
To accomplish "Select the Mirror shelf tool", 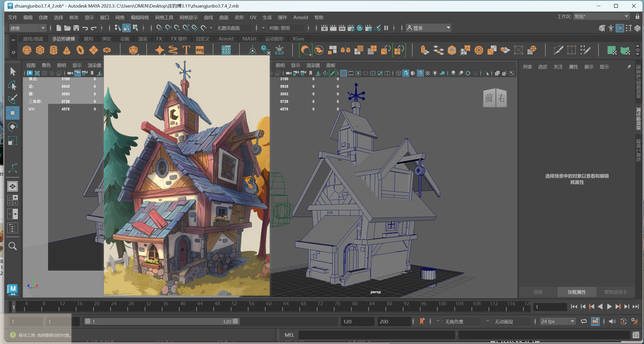I will 345,50.
